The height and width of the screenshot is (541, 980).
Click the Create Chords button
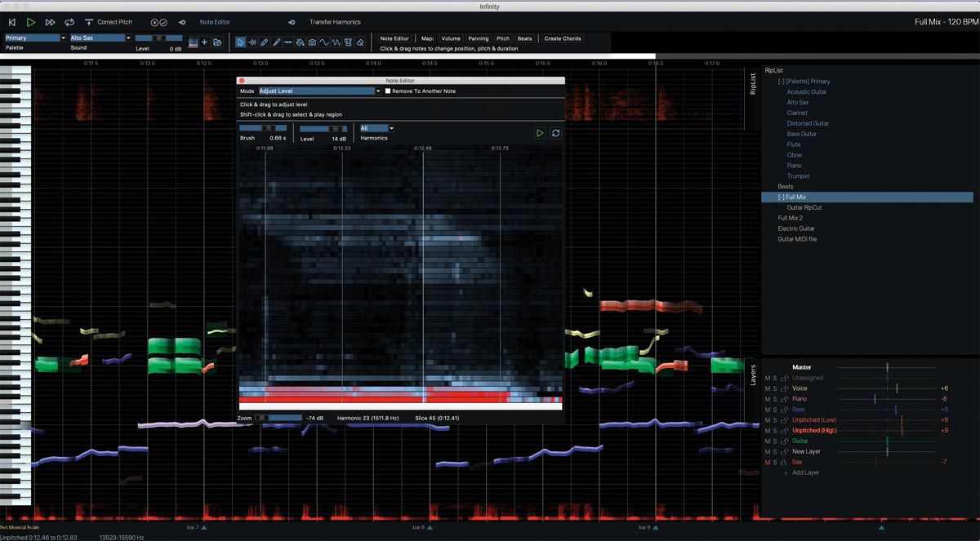click(x=563, y=38)
